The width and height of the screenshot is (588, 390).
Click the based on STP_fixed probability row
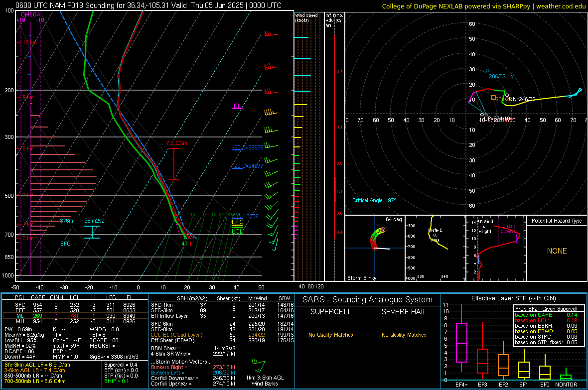tap(546, 342)
